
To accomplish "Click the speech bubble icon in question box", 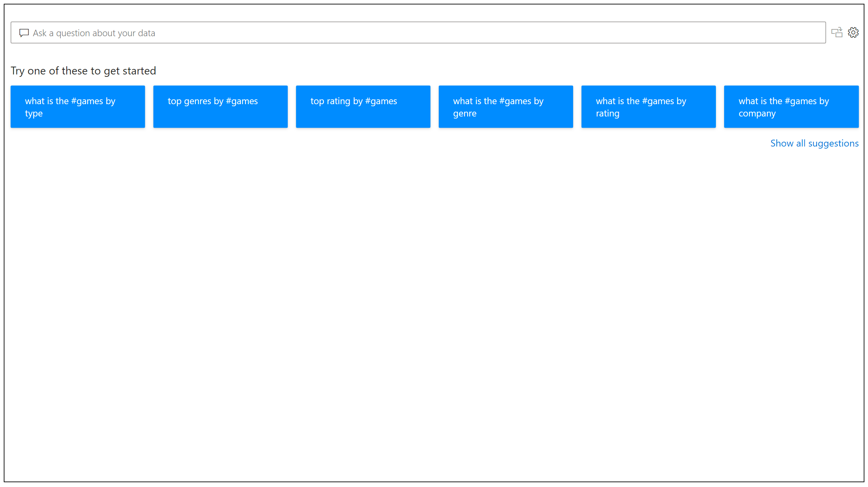I will click(x=24, y=33).
